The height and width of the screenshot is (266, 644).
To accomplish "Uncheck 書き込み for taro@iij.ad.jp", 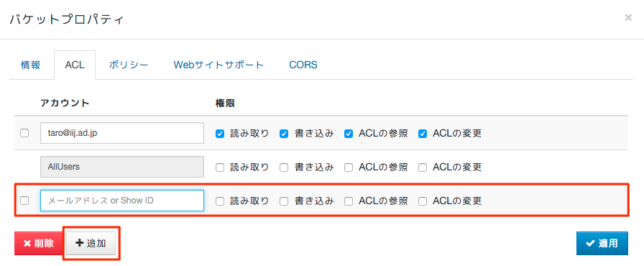I will coord(284,134).
